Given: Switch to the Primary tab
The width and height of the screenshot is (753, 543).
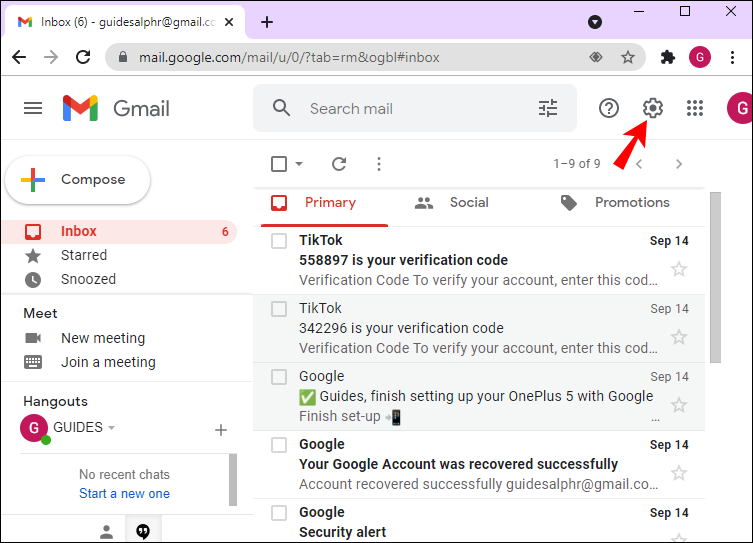Looking at the screenshot, I should 325,203.
